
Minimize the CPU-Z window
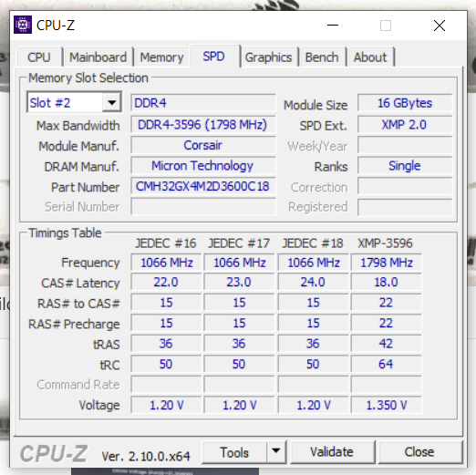(333, 26)
